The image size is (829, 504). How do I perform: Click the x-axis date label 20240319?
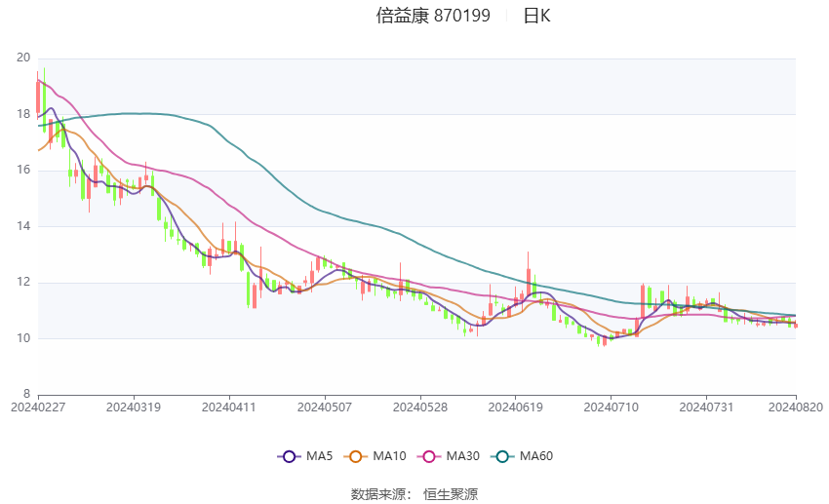[x=134, y=407]
